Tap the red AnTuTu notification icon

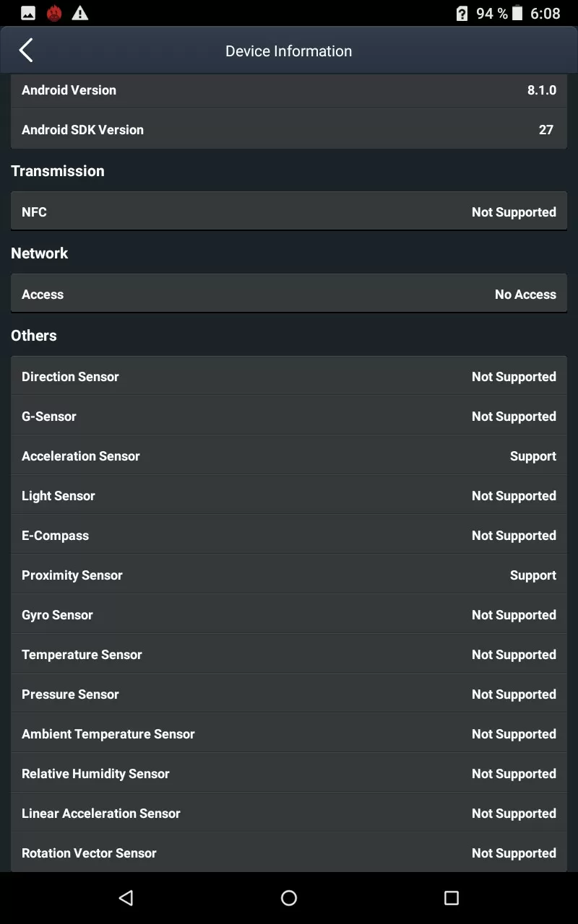click(53, 13)
